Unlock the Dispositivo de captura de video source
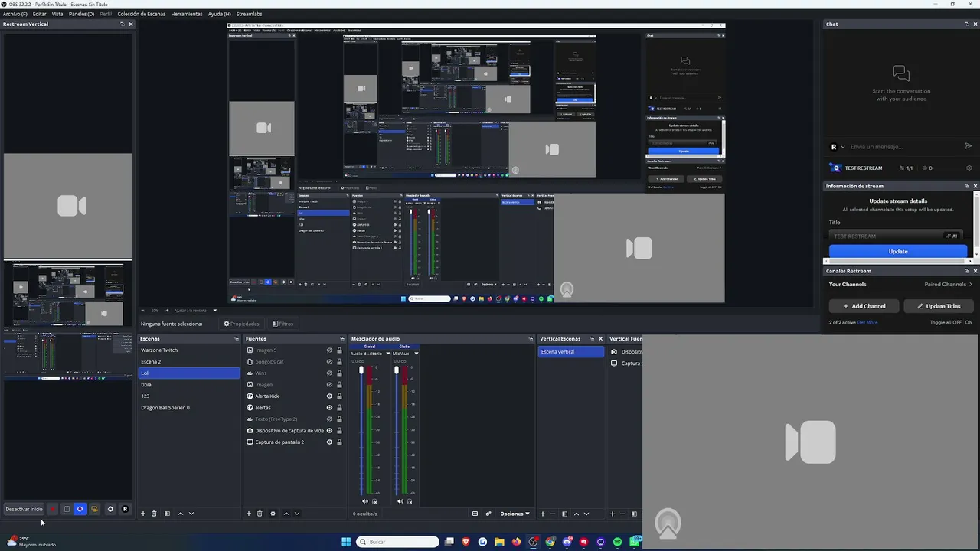This screenshot has width=980, height=551. [339, 431]
